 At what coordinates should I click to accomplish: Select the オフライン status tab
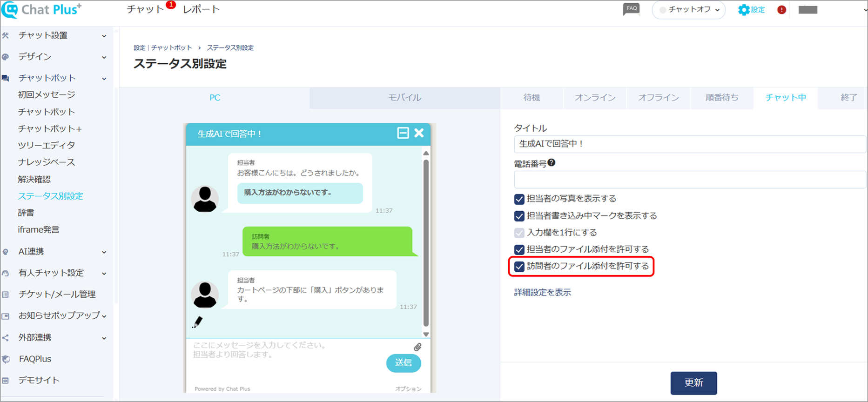tap(659, 98)
